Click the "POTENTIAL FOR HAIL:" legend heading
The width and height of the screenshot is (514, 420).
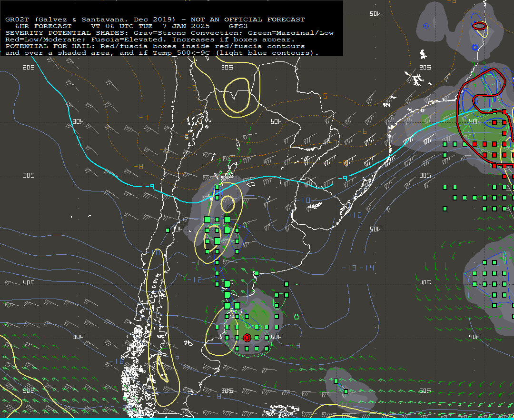tap(51, 46)
